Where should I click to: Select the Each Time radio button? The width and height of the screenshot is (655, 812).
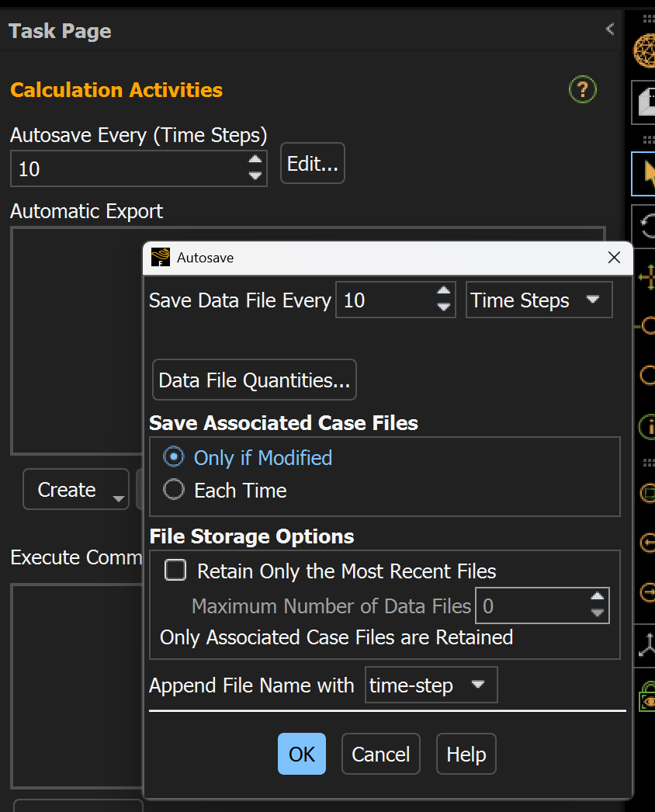click(x=174, y=490)
